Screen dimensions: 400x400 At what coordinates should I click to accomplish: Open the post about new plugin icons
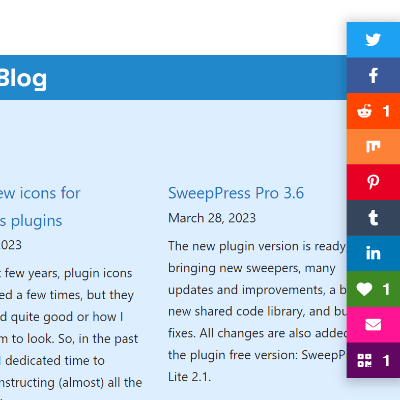pos(40,207)
